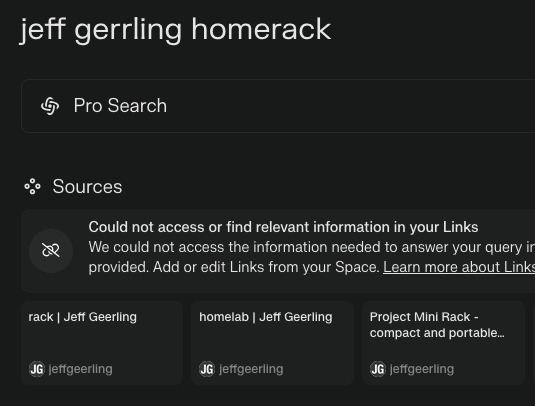Image resolution: width=535 pixels, height=406 pixels.
Task: Click jeffgeerling domain under homelab card
Action: tap(251, 369)
